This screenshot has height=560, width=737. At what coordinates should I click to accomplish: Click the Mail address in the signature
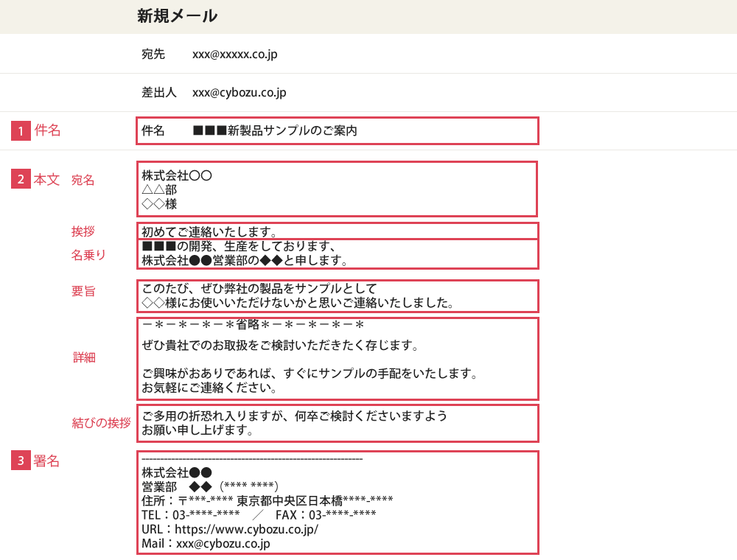click(x=223, y=544)
